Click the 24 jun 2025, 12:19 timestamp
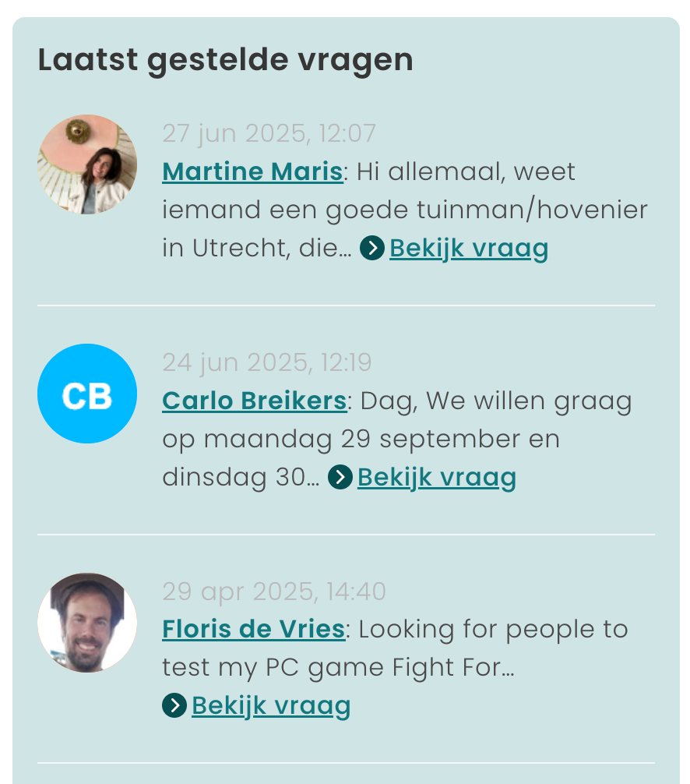Viewport: 690px width, 784px height. click(267, 362)
